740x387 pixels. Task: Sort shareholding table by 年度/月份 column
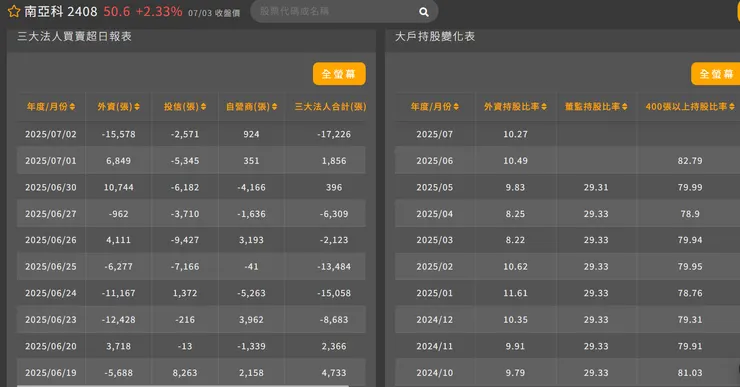(434, 107)
